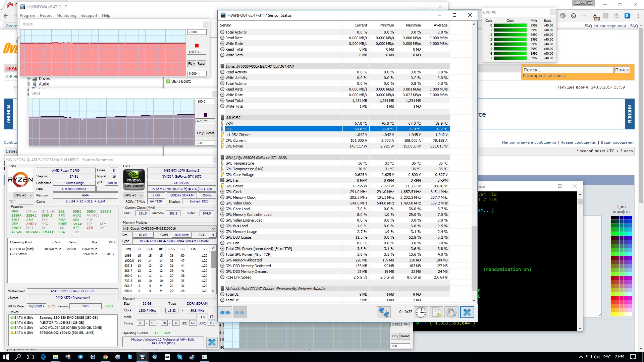Click Fit y button in VRM graph

[x=200, y=133]
